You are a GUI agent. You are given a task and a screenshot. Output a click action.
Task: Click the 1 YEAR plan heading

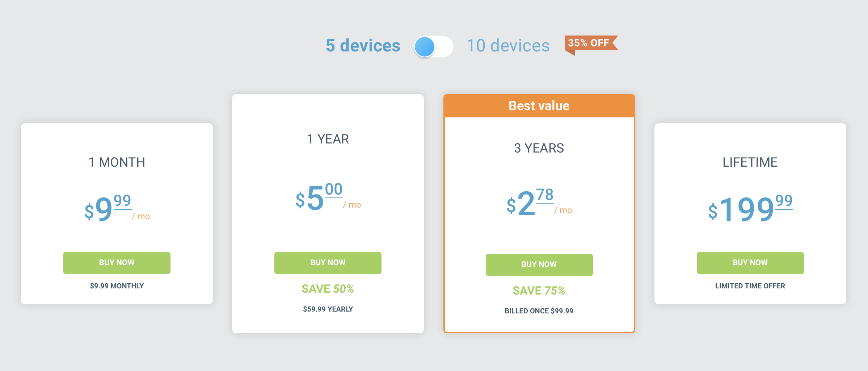328,139
